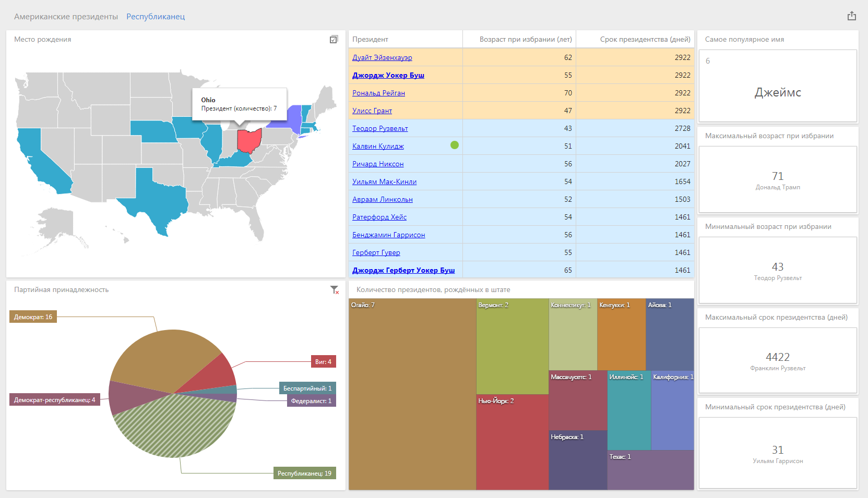
Task: Open the Американские президенты breadcrumb
Action: pos(66,17)
